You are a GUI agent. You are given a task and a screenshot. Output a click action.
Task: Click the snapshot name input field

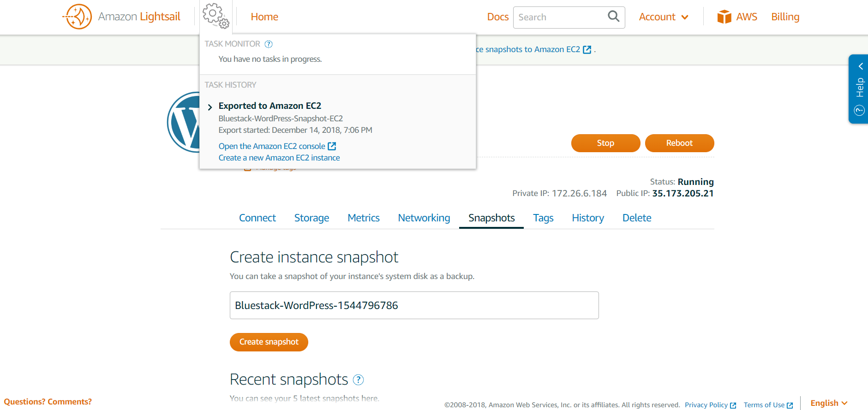click(414, 305)
